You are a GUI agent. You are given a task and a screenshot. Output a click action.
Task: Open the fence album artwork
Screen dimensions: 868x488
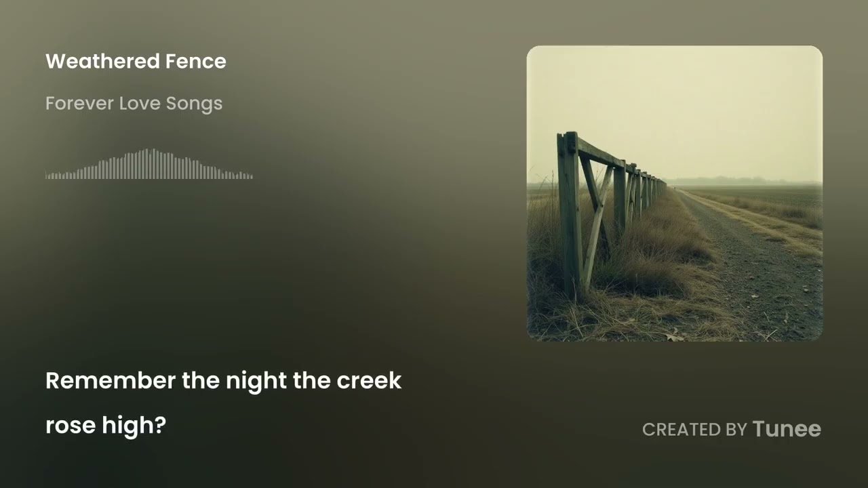tap(675, 193)
